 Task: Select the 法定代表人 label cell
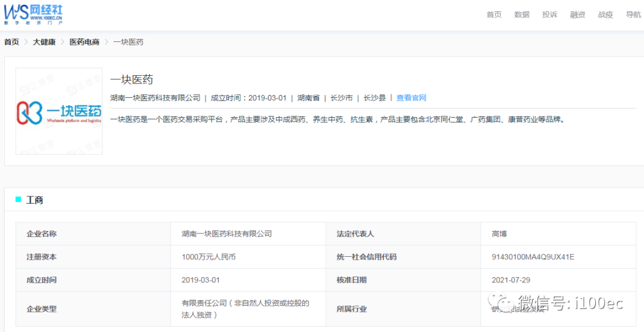coord(403,233)
